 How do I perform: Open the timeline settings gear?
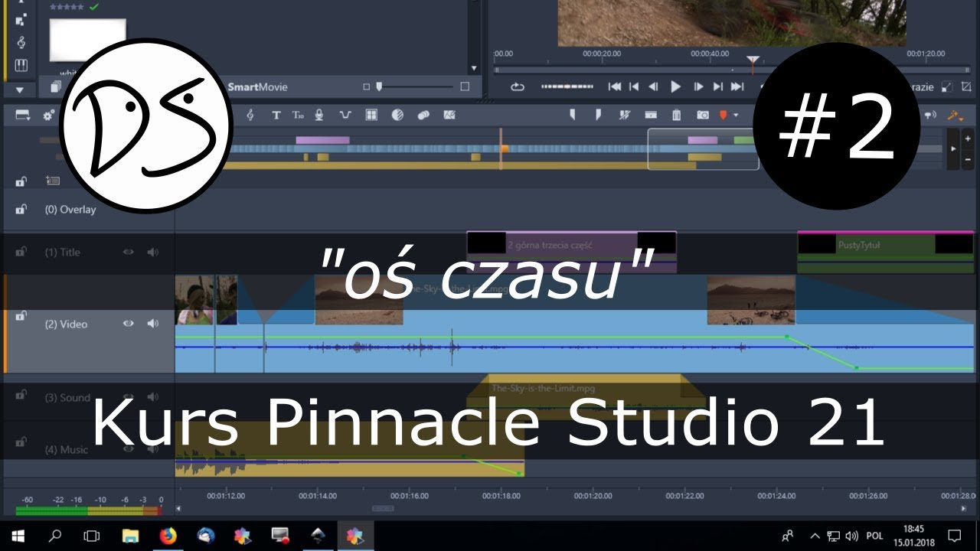(49, 115)
